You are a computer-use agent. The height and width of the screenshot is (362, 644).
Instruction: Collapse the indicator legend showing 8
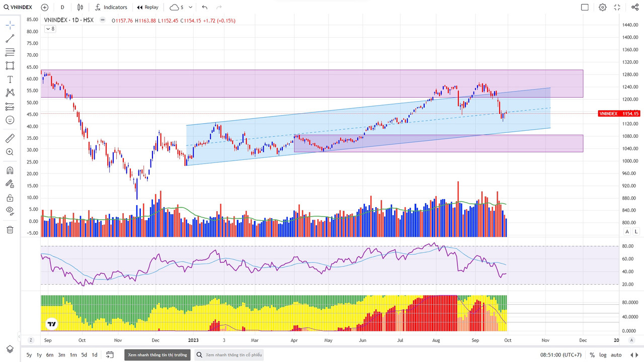pos(50,29)
